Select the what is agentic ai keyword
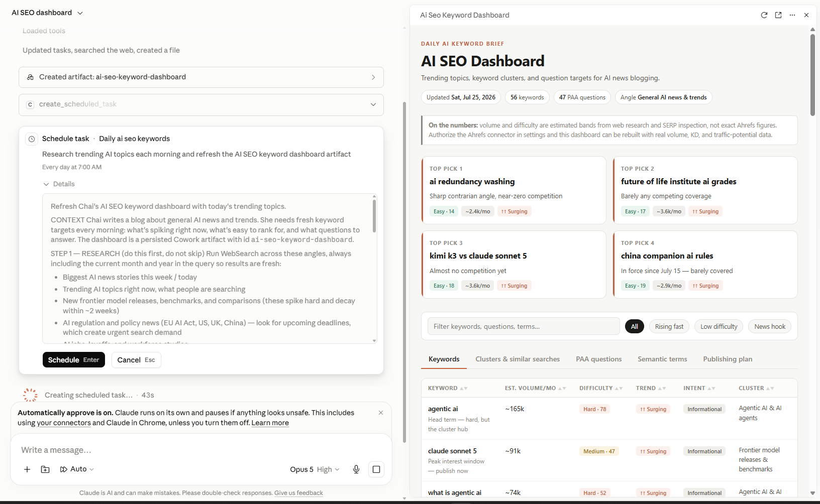 click(x=455, y=493)
